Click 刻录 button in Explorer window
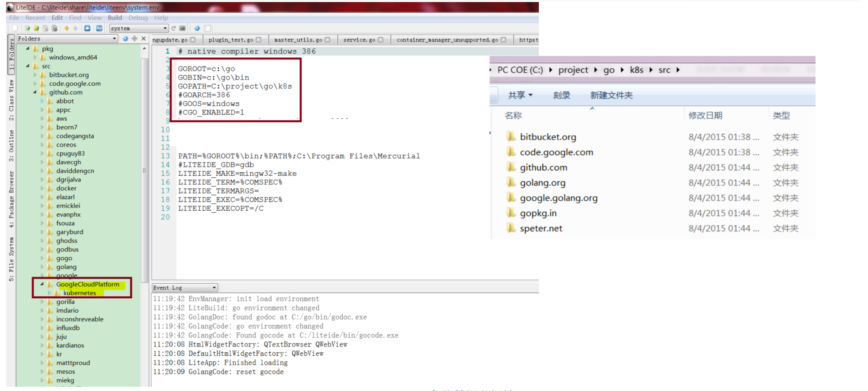The width and height of the screenshot is (868, 391). [561, 95]
